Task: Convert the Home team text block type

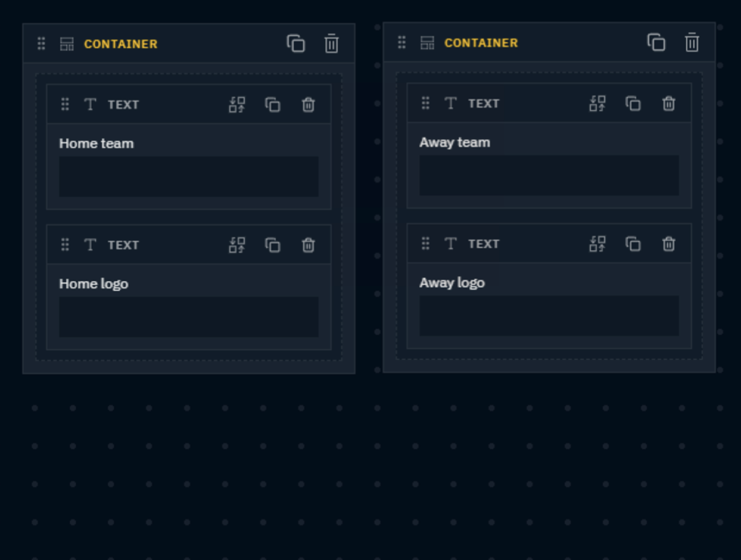Action: (x=237, y=104)
